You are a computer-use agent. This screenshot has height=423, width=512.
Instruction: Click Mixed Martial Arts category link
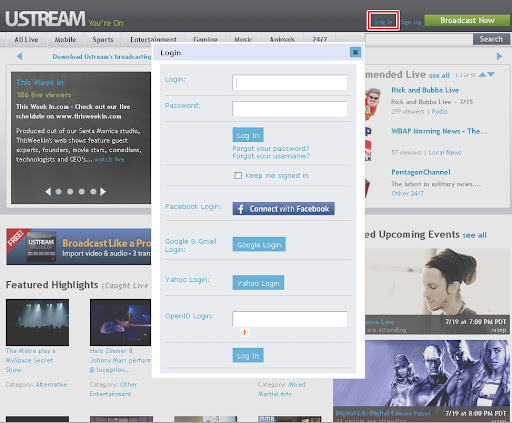(282, 389)
